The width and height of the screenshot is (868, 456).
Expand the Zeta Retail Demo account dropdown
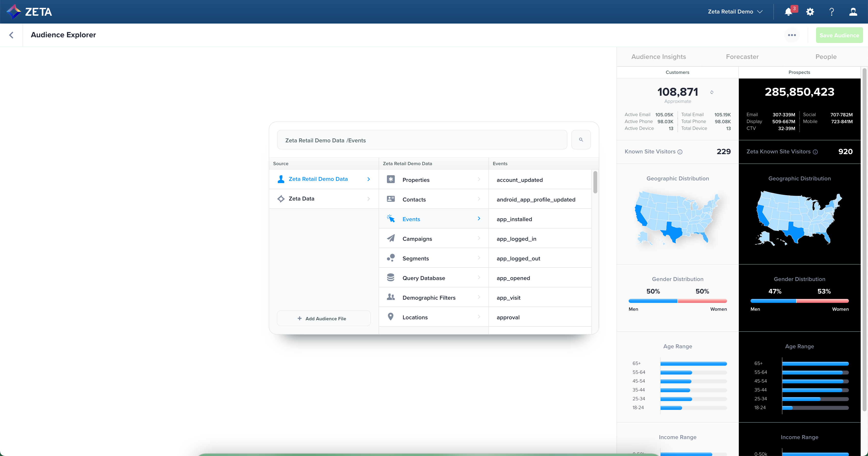(735, 12)
